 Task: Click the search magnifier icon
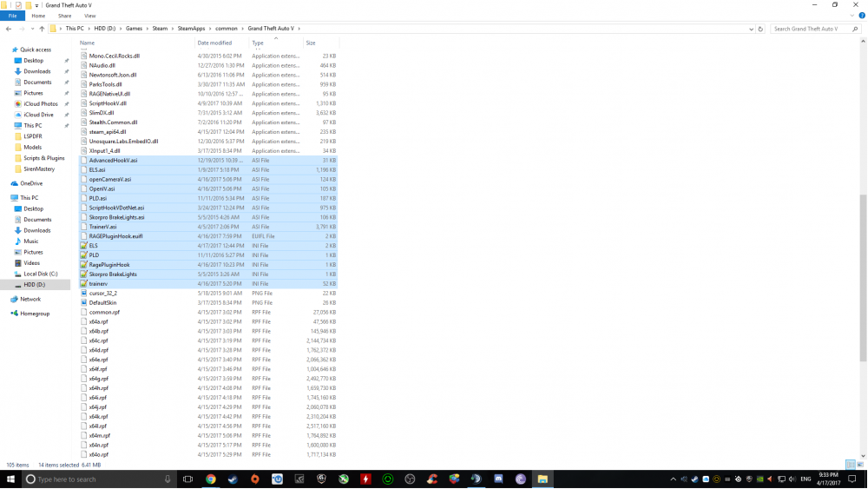[x=855, y=29]
